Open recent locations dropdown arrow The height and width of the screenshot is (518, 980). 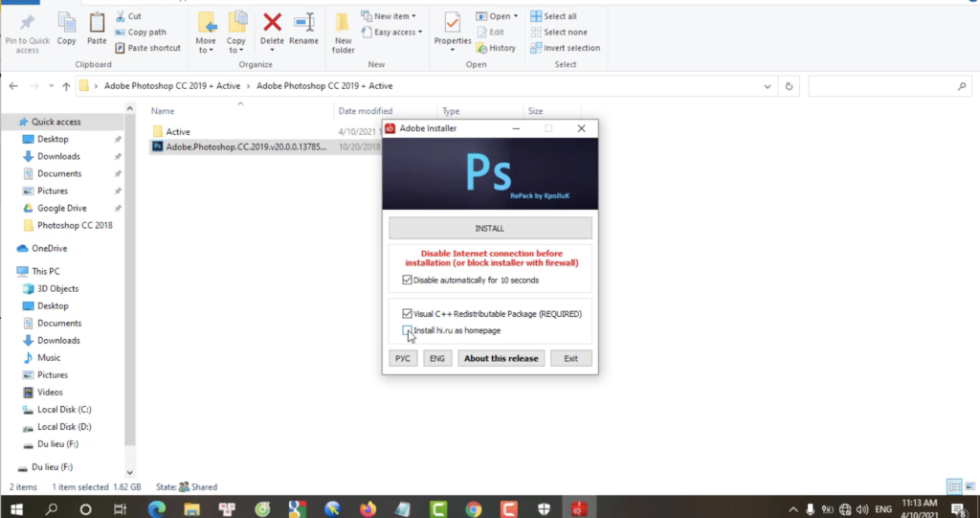[52, 86]
